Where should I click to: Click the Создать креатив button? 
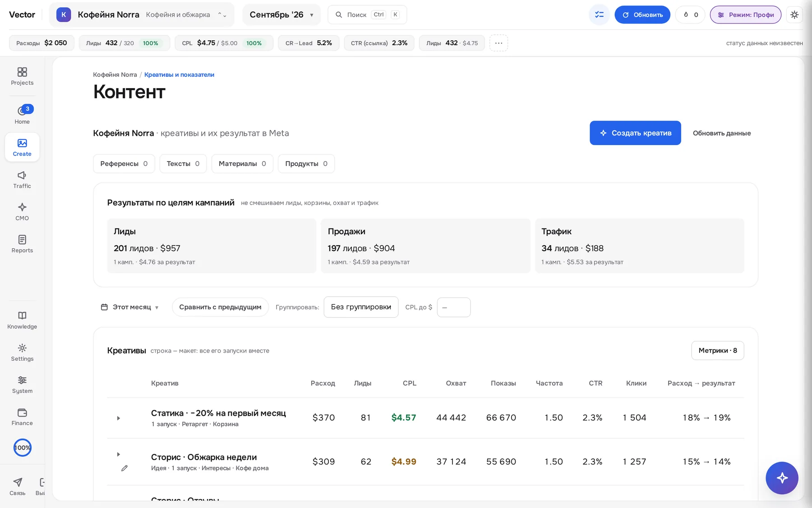[635, 133]
